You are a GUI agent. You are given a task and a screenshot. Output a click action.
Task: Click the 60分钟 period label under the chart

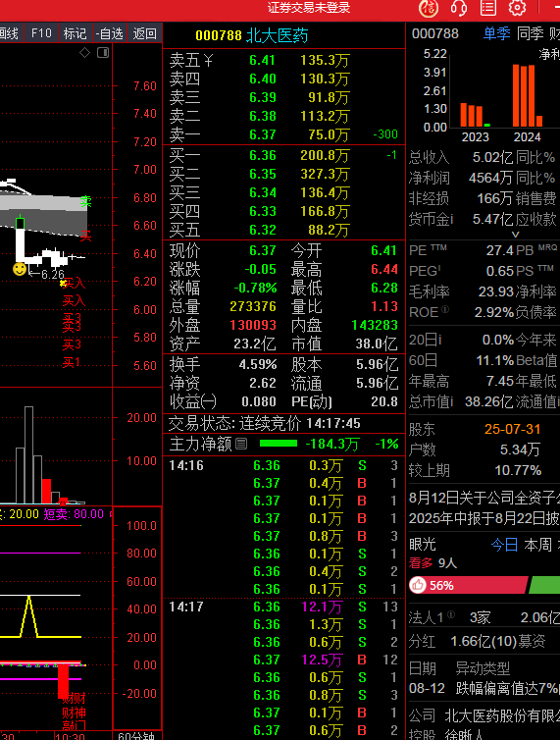coord(136,736)
